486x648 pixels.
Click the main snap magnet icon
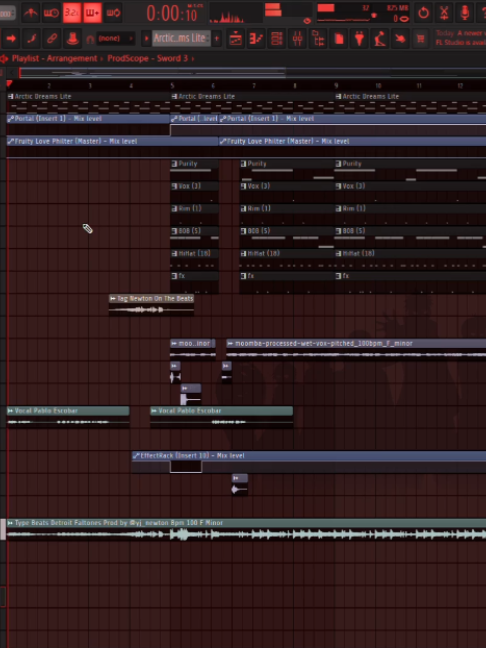(x=90, y=39)
